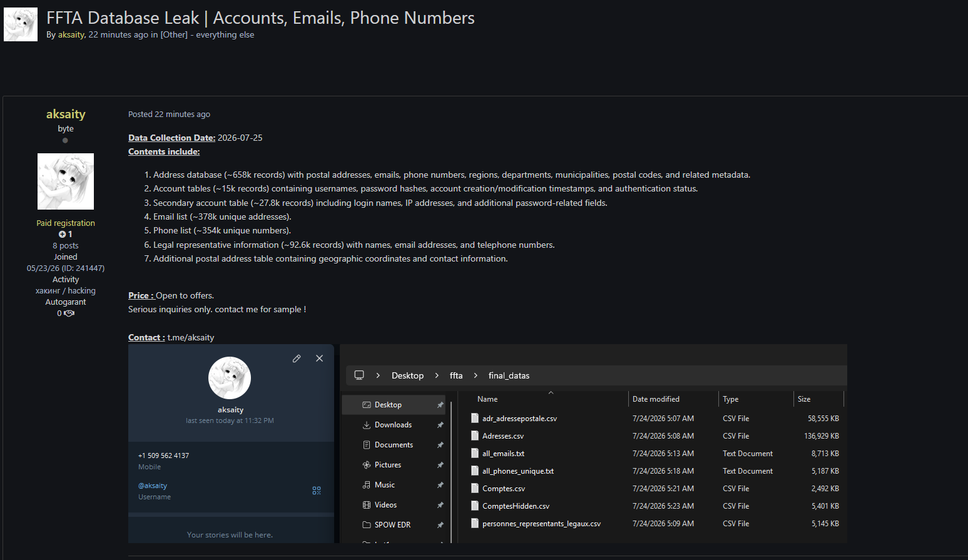Click the [Other] - everything else category link
The image size is (968, 560).
click(207, 34)
